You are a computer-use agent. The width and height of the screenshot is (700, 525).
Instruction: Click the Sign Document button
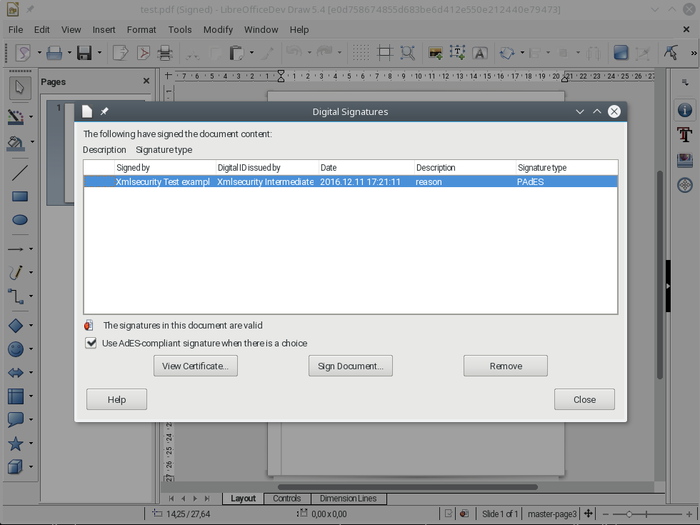pyautogui.click(x=350, y=366)
